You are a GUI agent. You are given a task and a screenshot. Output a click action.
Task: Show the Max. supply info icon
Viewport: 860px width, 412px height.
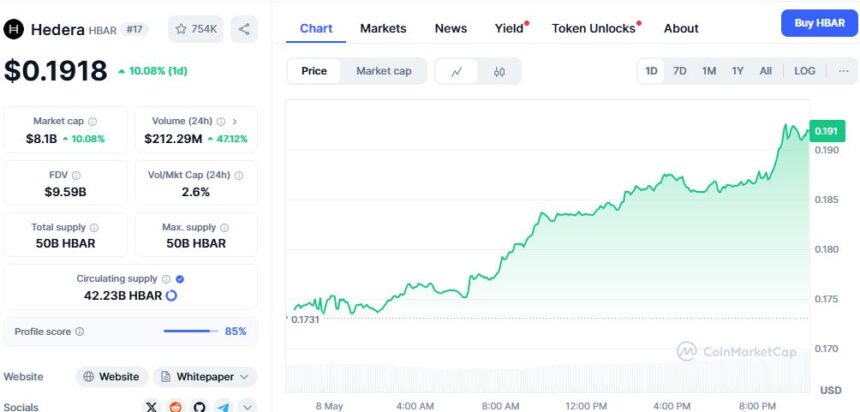(224, 227)
